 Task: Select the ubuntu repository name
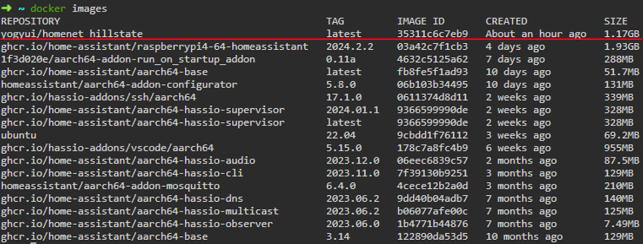(18, 135)
